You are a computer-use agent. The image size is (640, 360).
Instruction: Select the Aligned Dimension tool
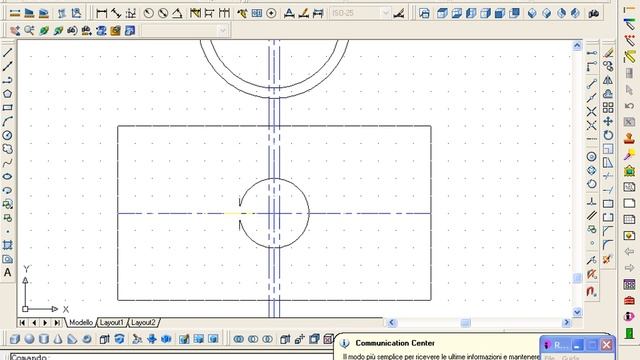pos(116,13)
